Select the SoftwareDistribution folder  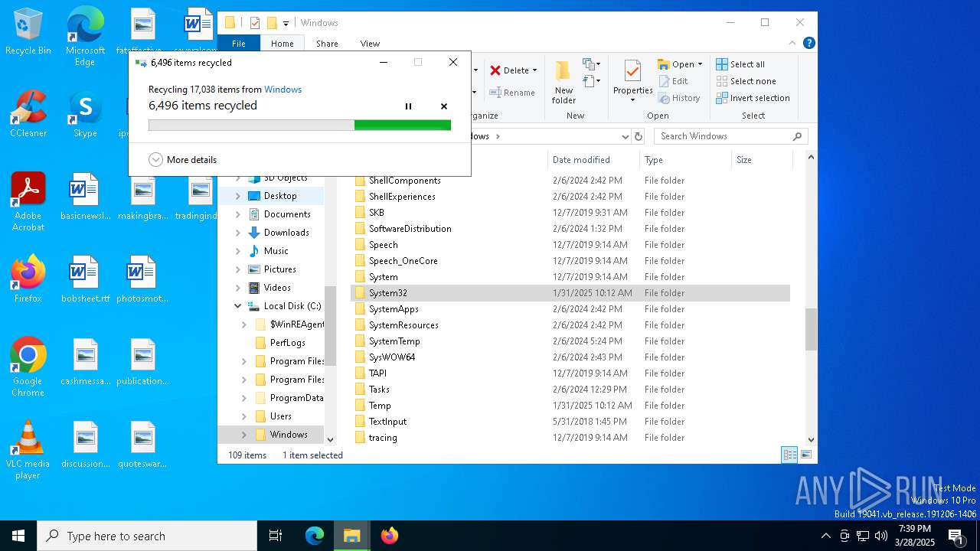tap(410, 229)
